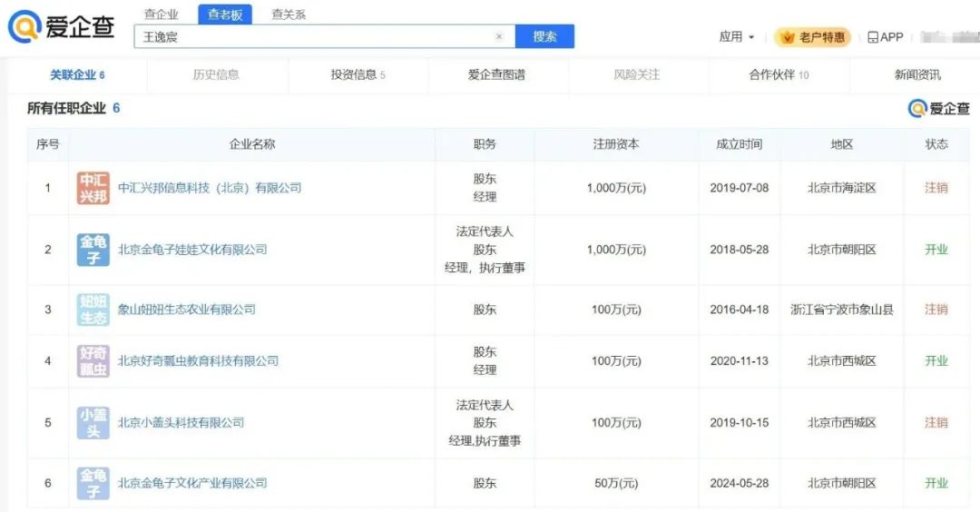Image resolution: width=980 pixels, height=512 pixels.
Task: Click 开业 status of 北京金龟子娃娃文化 row
Action: 936,250
